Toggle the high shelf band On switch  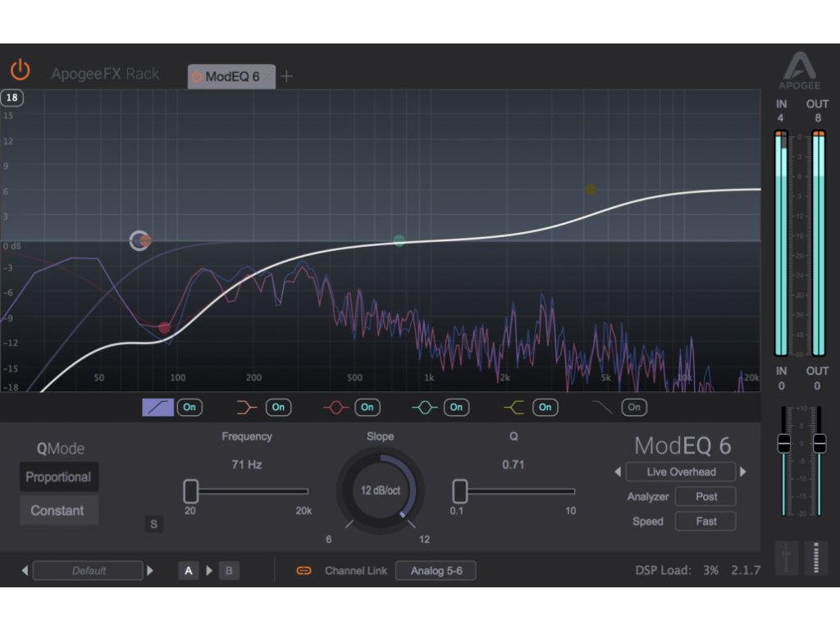pyautogui.click(x=546, y=407)
